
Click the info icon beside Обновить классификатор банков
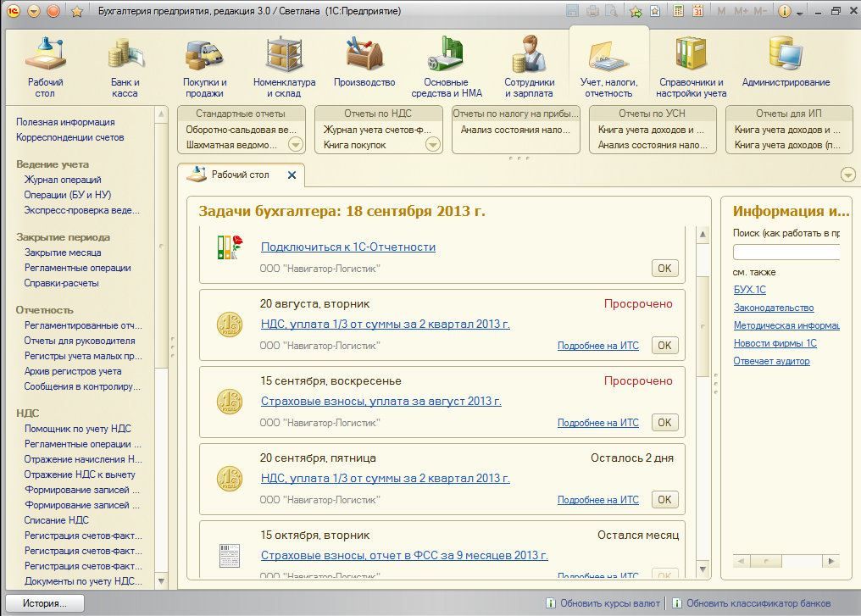pos(677,602)
